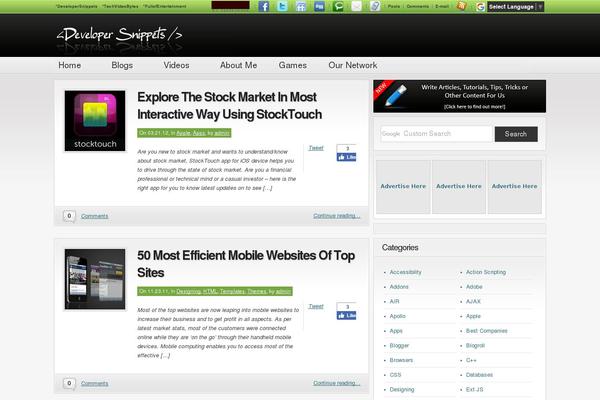Open the Browsers category
600x400 pixels.
(401, 360)
